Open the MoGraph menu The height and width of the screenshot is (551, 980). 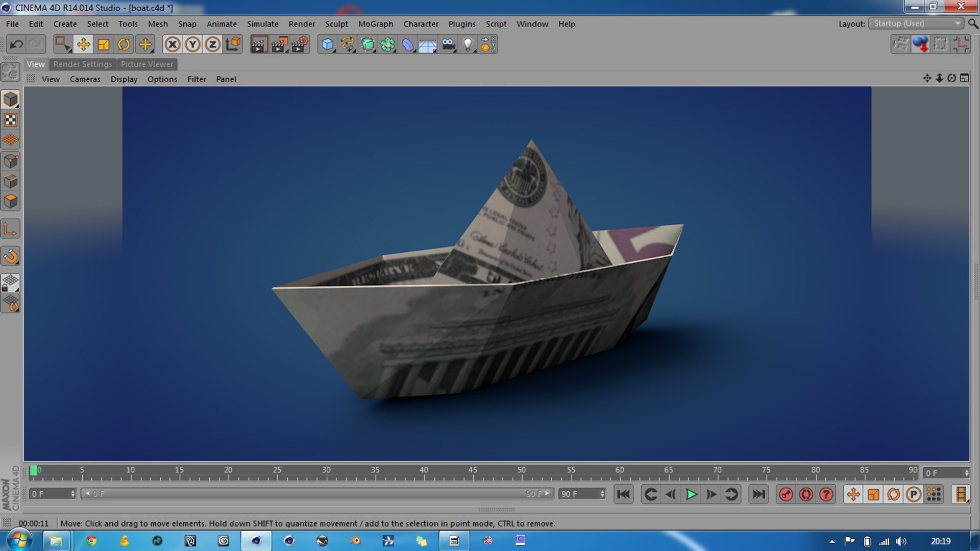(x=376, y=24)
